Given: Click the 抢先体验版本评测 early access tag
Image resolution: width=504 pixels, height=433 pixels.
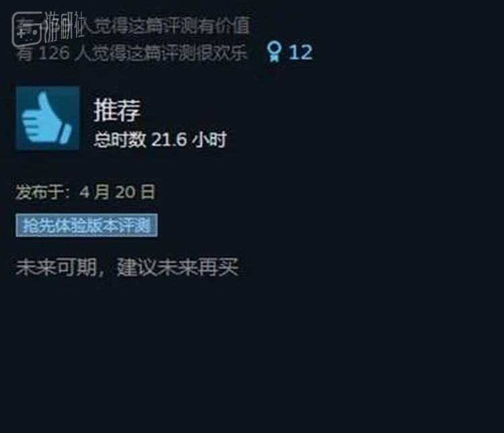Looking at the screenshot, I should tap(87, 225).
